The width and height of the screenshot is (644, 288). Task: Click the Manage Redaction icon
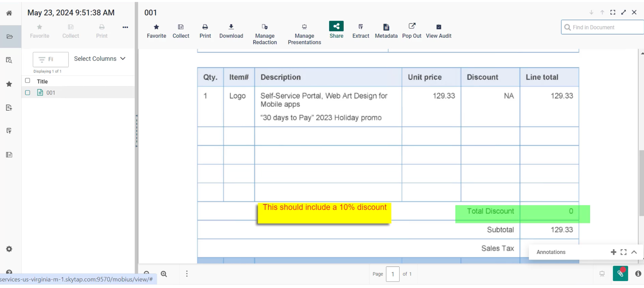click(264, 27)
